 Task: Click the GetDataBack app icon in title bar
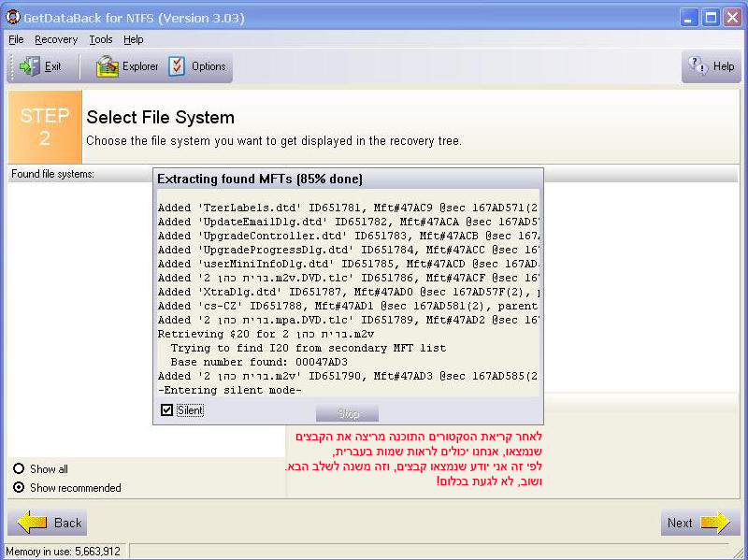(x=12, y=17)
